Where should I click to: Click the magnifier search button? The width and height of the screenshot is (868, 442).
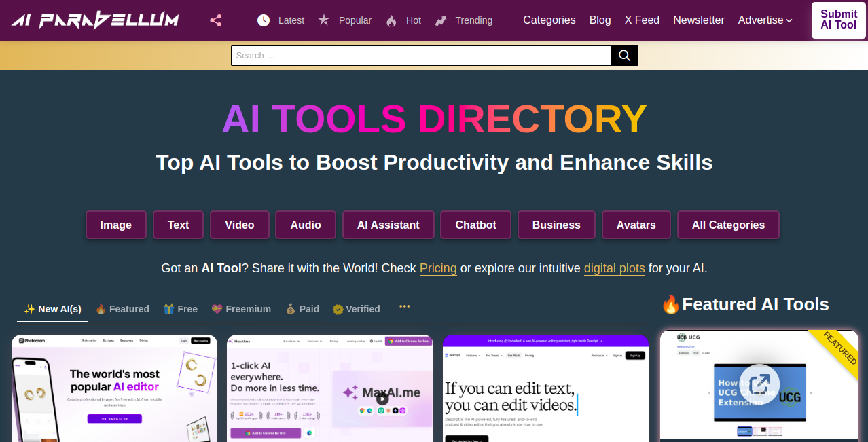624,56
